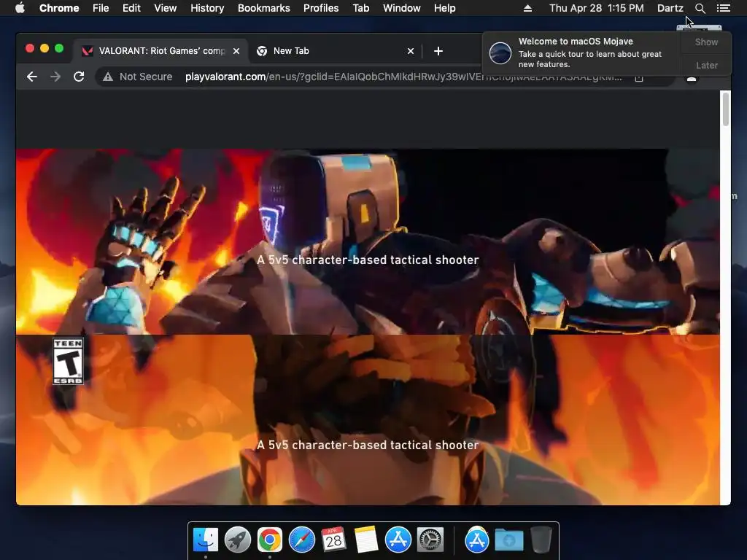Click the share icon in address bar
This screenshot has height=560, width=747.
click(639, 78)
